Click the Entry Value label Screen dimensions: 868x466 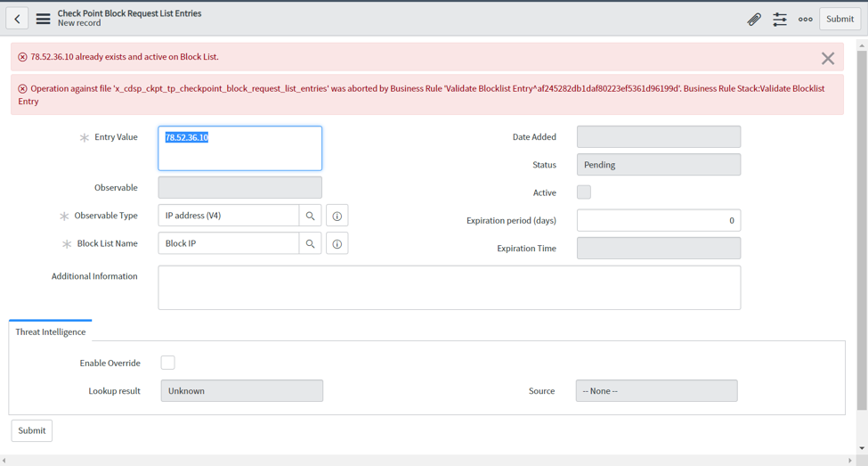pyautogui.click(x=116, y=137)
